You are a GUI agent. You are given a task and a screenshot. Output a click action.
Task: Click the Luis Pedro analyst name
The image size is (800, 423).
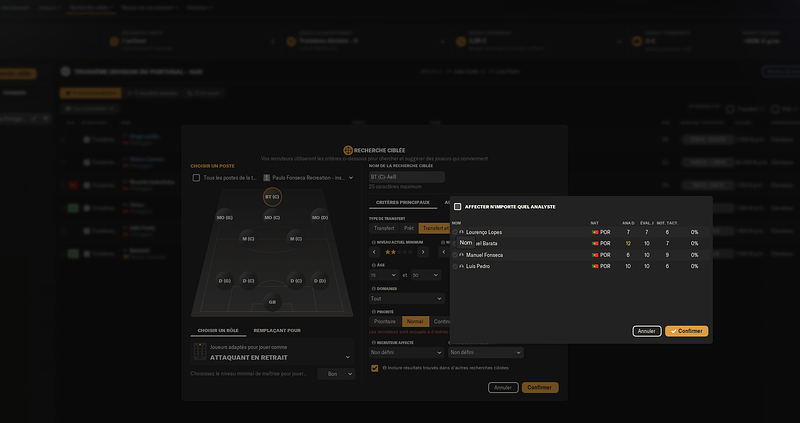click(478, 266)
